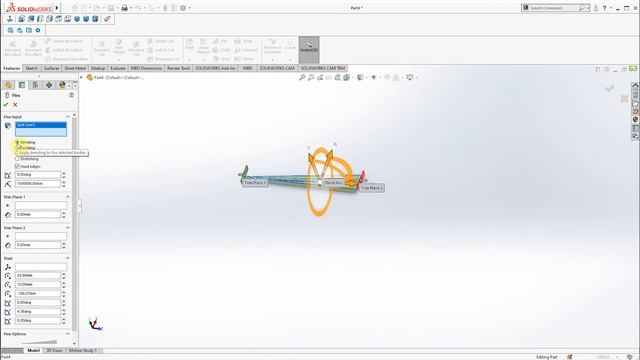Collapse the Flex Input section
Image resolution: width=640 pixels, height=360 pixels.
tap(68, 117)
